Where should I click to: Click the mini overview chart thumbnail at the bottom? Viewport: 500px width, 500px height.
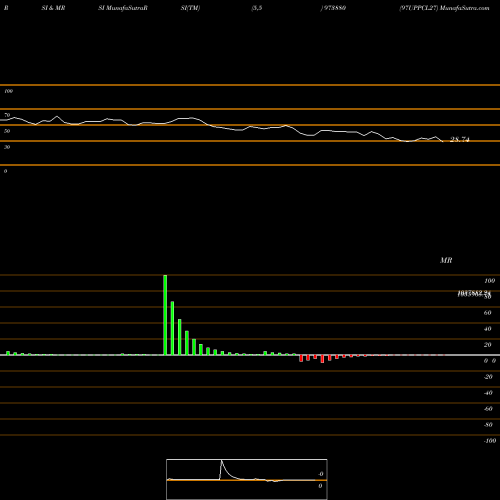[247, 479]
